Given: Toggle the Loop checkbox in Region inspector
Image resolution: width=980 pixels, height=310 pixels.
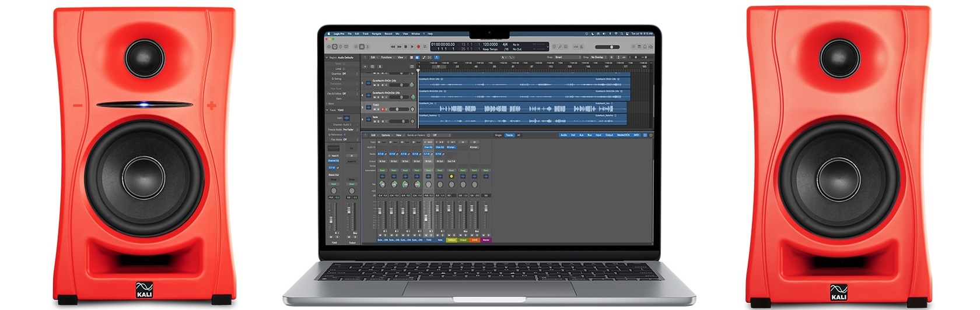Looking at the screenshot, I should [344, 69].
